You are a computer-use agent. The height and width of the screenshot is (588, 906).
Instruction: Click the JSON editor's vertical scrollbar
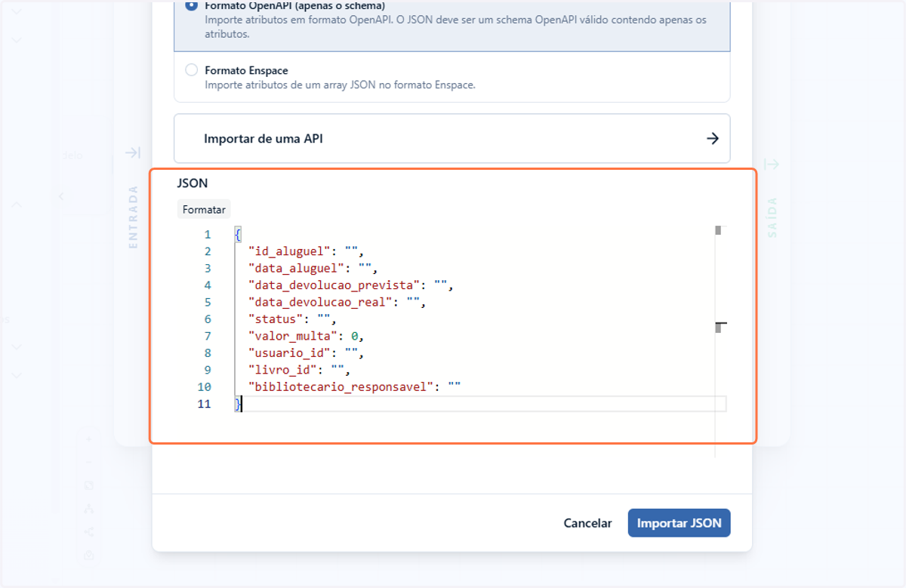(x=718, y=341)
